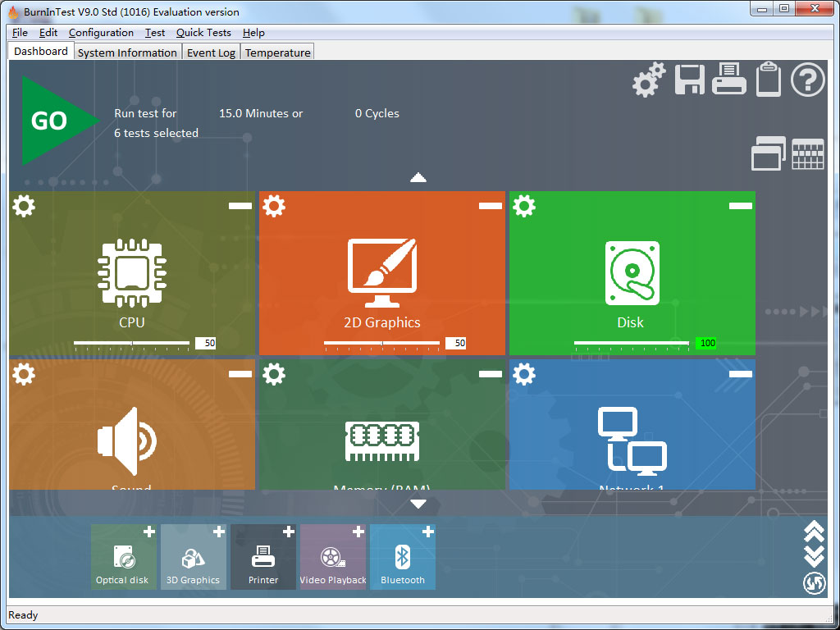840x630 pixels.
Task: Collapse the top panel with the up triangle
Action: coord(418,176)
